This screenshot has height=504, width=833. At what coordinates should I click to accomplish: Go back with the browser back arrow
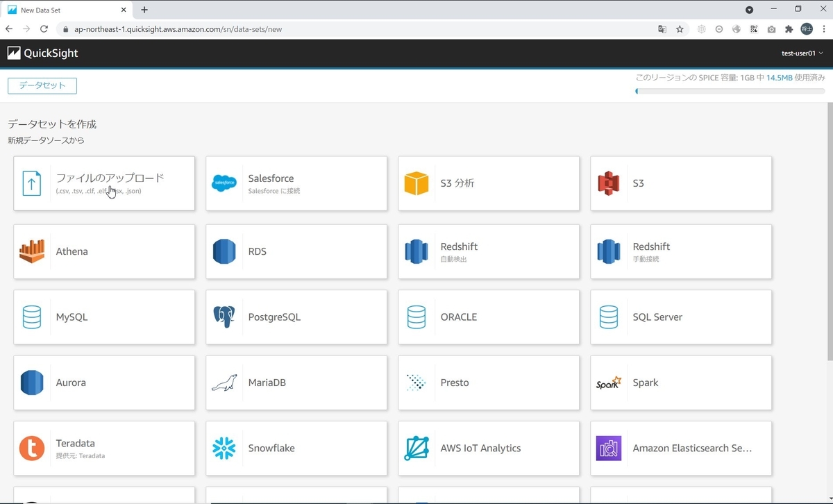[9, 29]
